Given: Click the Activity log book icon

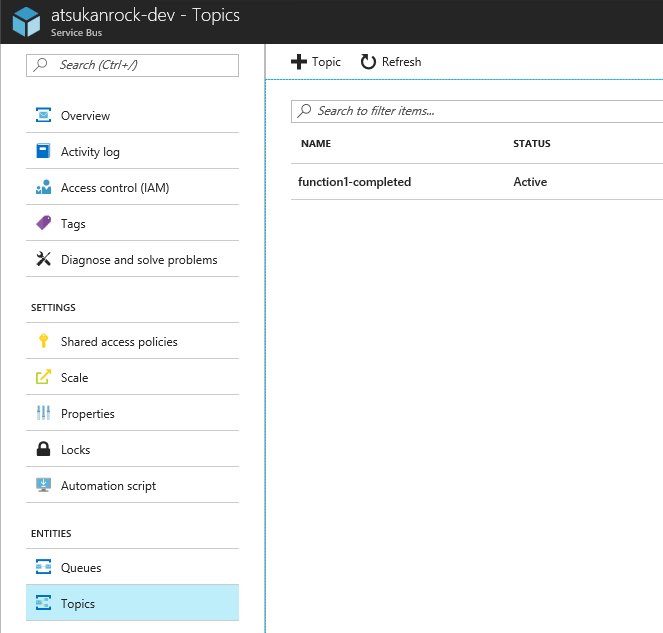Looking at the screenshot, I should pyautogui.click(x=43, y=151).
